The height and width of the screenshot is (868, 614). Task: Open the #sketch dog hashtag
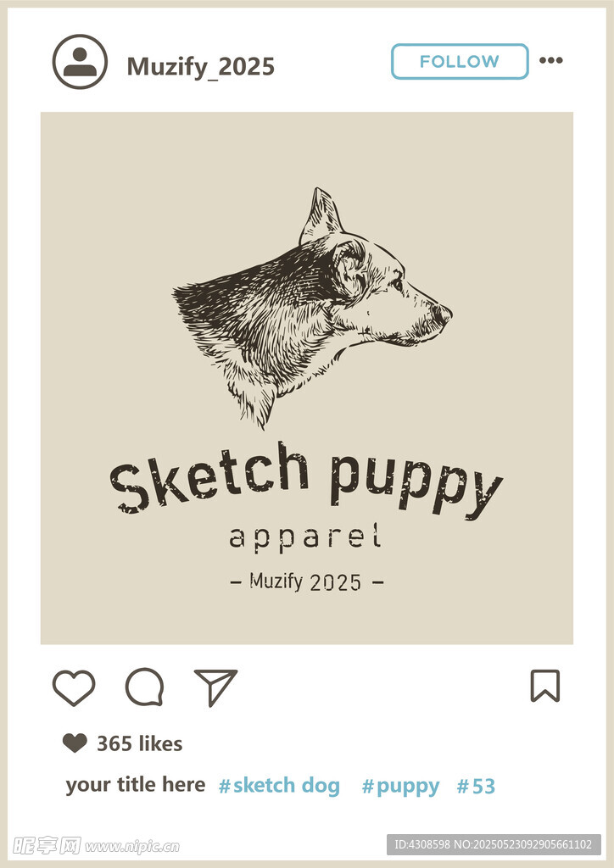pyautogui.click(x=280, y=786)
